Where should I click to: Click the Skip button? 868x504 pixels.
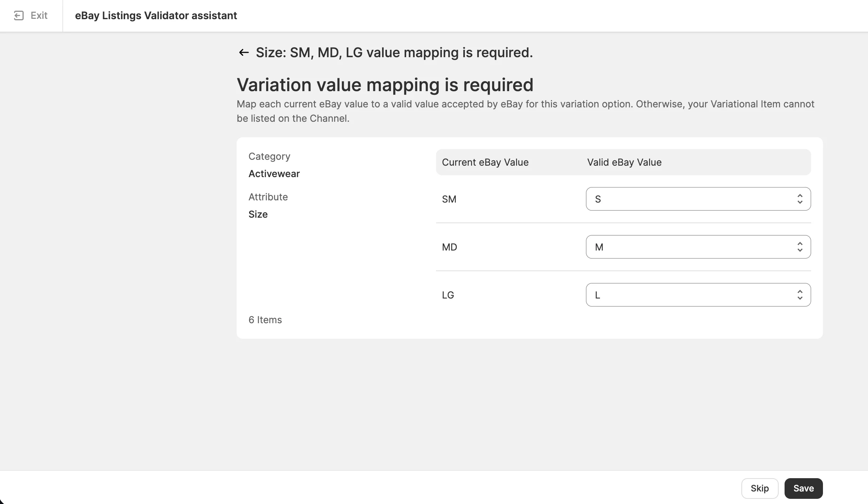pos(759,488)
